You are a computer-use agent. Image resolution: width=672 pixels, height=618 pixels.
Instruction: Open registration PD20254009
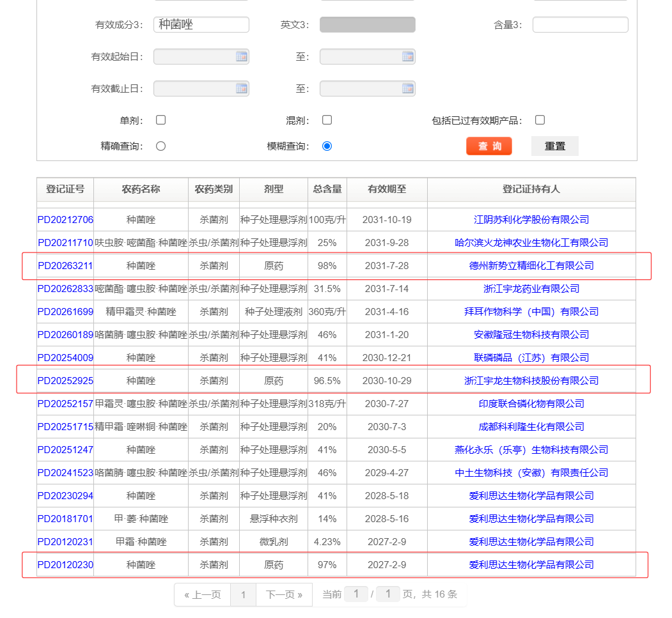(65, 358)
